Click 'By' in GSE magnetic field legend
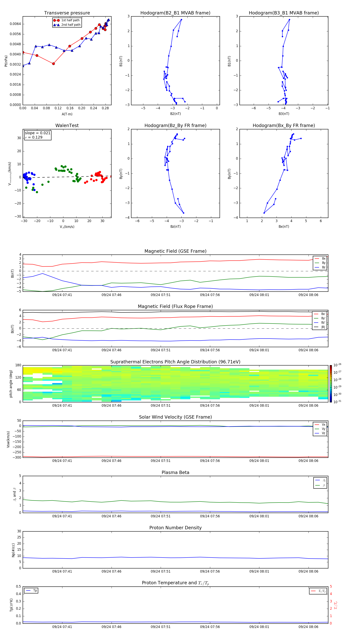351x644 pixels. pos(320,263)
